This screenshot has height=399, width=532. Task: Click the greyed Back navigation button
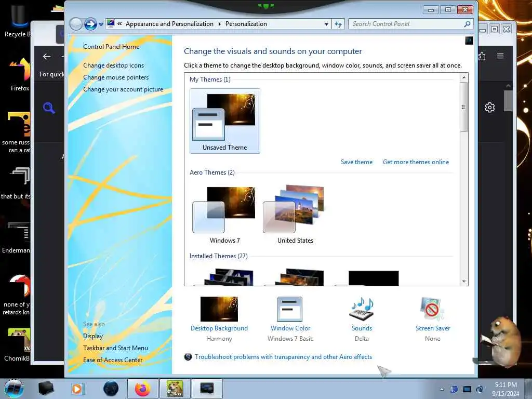click(76, 24)
